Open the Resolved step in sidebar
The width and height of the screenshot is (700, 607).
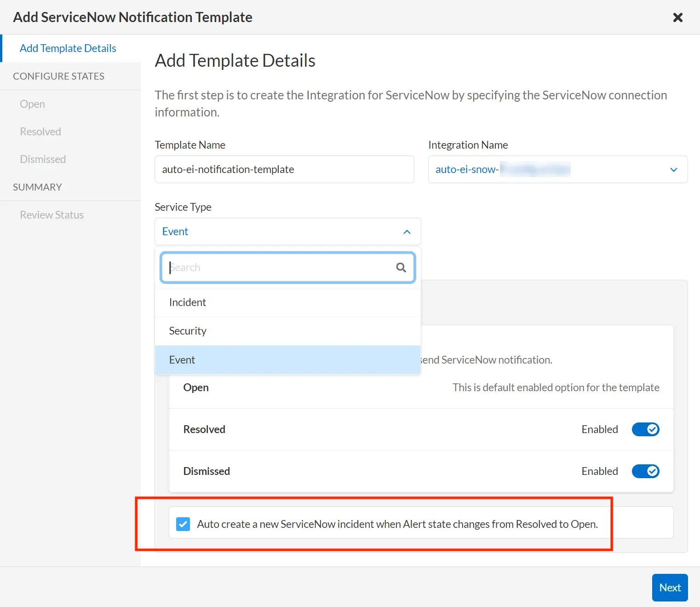coord(40,132)
